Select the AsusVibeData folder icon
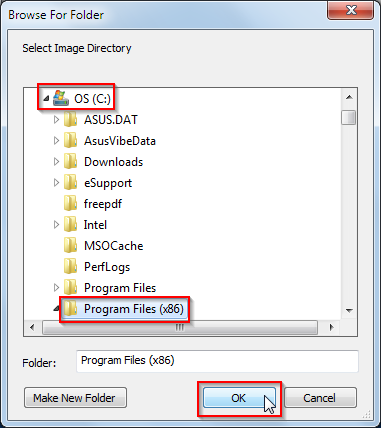The image size is (381, 428). [x=71, y=140]
